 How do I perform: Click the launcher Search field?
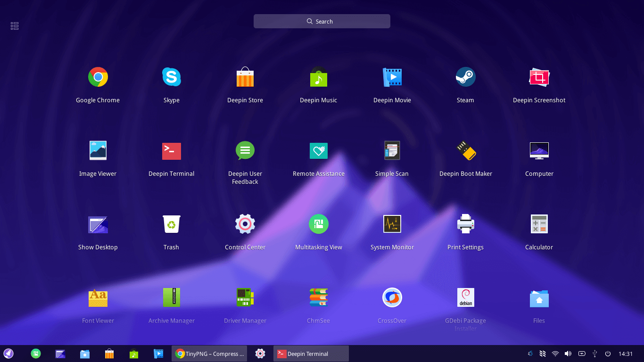[x=322, y=21]
